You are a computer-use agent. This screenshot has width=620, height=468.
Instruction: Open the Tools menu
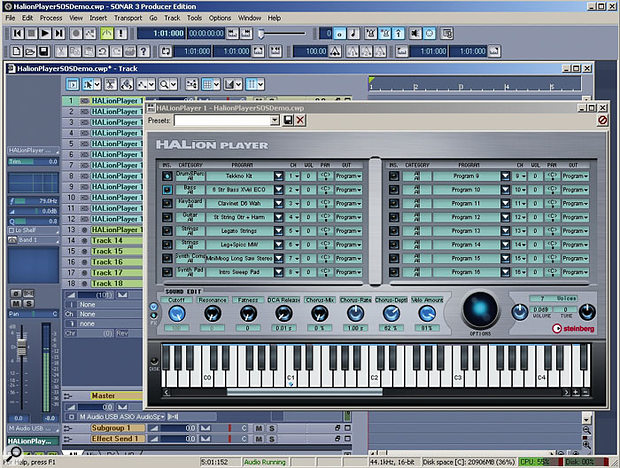(x=194, y=18)
